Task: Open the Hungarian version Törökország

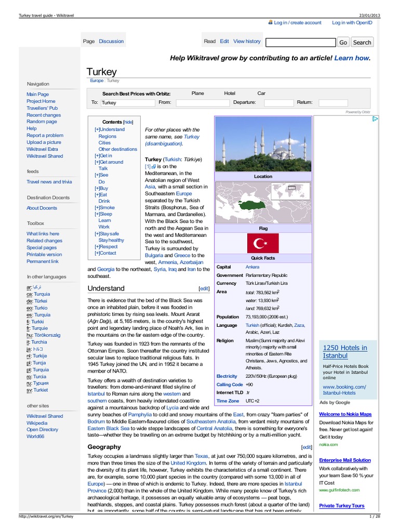Action: tap(47, 335)
